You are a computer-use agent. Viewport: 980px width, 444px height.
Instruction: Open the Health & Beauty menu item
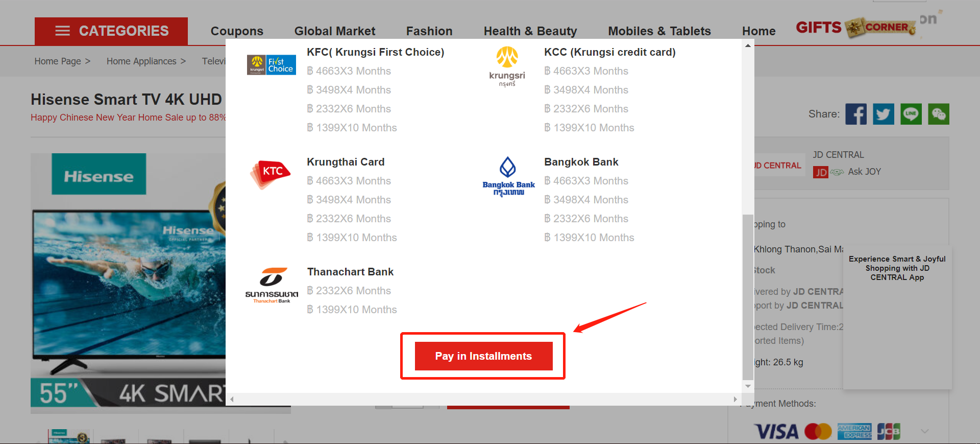tap(530, 31)
